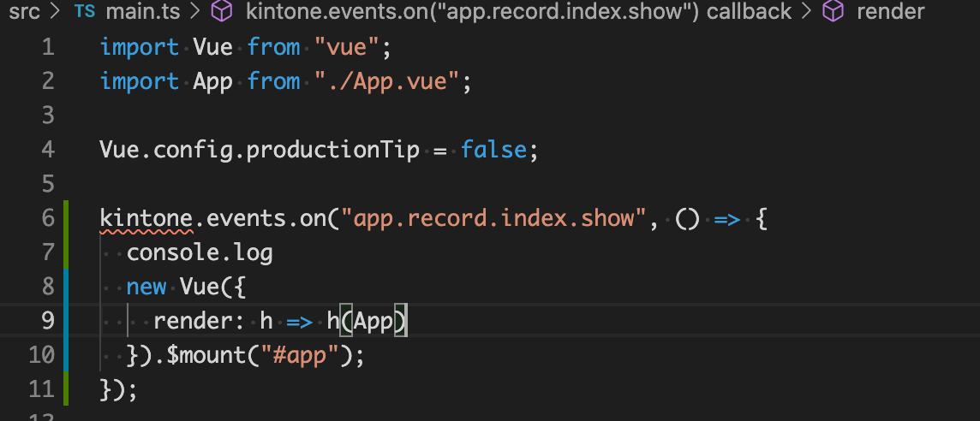Click 'Vue' in the line 1 import

213,47
